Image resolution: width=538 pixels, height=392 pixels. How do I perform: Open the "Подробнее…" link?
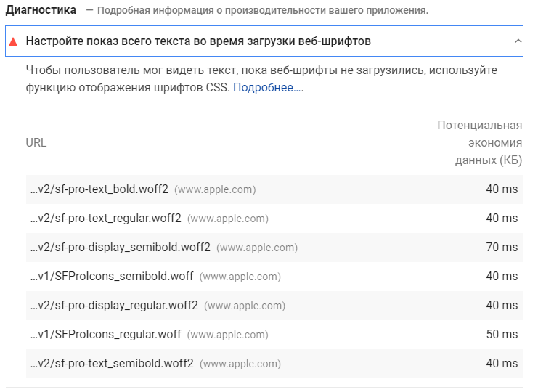(268, 88)
